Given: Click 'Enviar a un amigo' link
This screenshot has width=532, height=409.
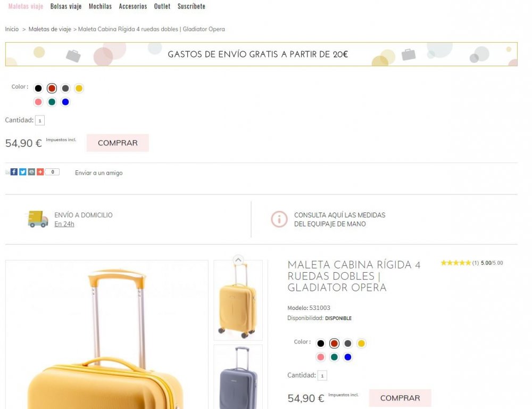Looking at the screenshot, I should click(98, 173).
